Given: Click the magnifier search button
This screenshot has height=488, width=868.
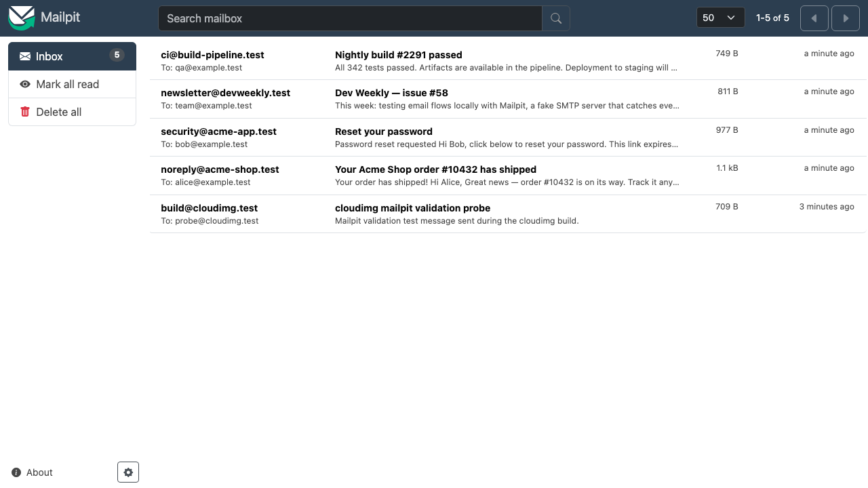Looking at the screenshot, I should coord(556,18).
